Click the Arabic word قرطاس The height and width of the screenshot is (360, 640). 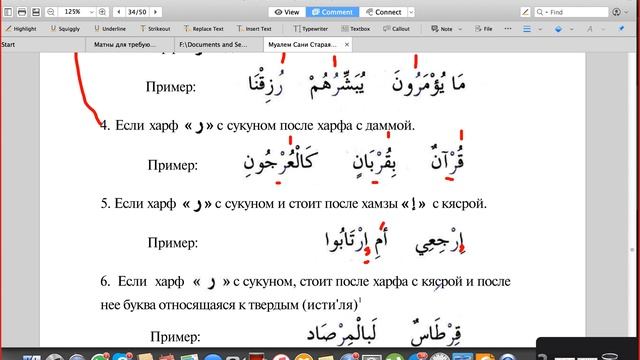pos(436,333)
